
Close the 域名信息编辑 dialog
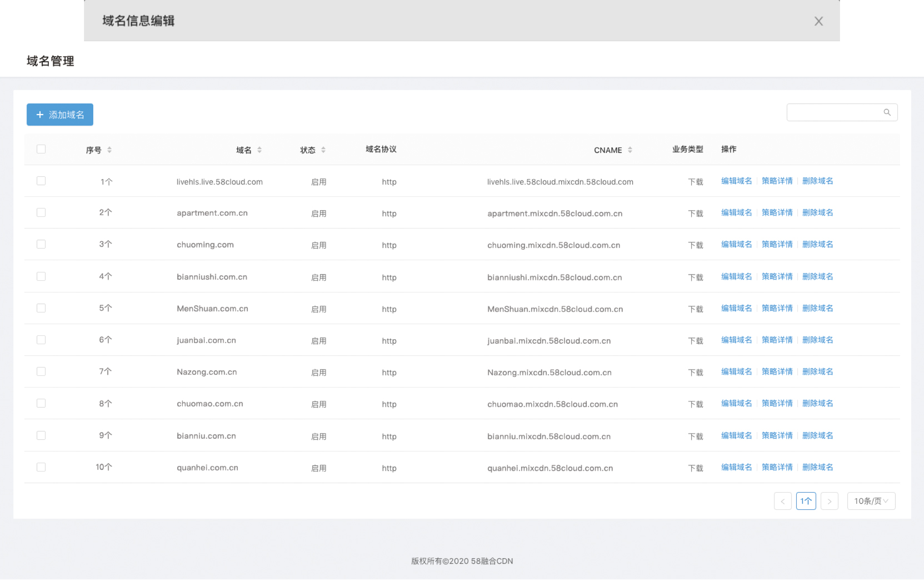(818, 21)
